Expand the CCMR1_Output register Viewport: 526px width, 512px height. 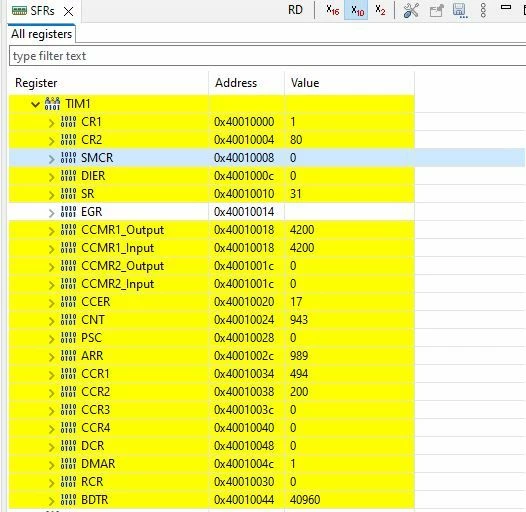click(51, 231)
